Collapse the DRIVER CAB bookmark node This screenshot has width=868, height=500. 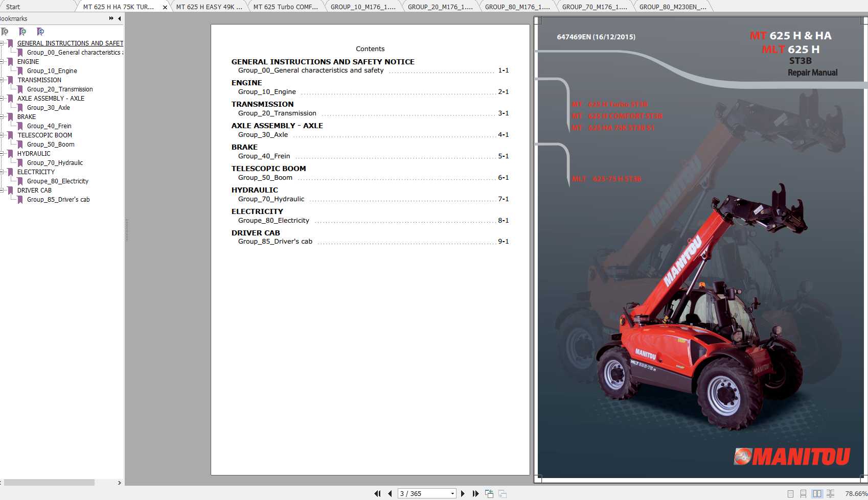(x=2, y=190)
